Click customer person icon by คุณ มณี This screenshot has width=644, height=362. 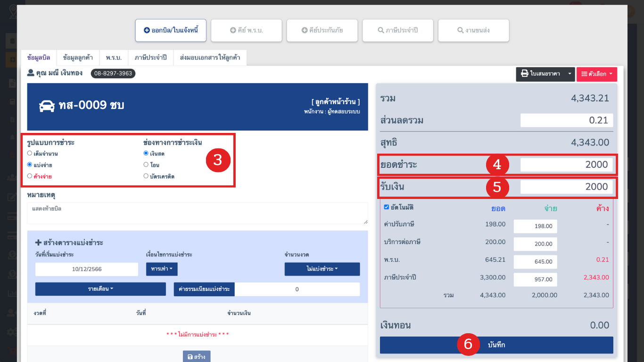tap(31, 73)
